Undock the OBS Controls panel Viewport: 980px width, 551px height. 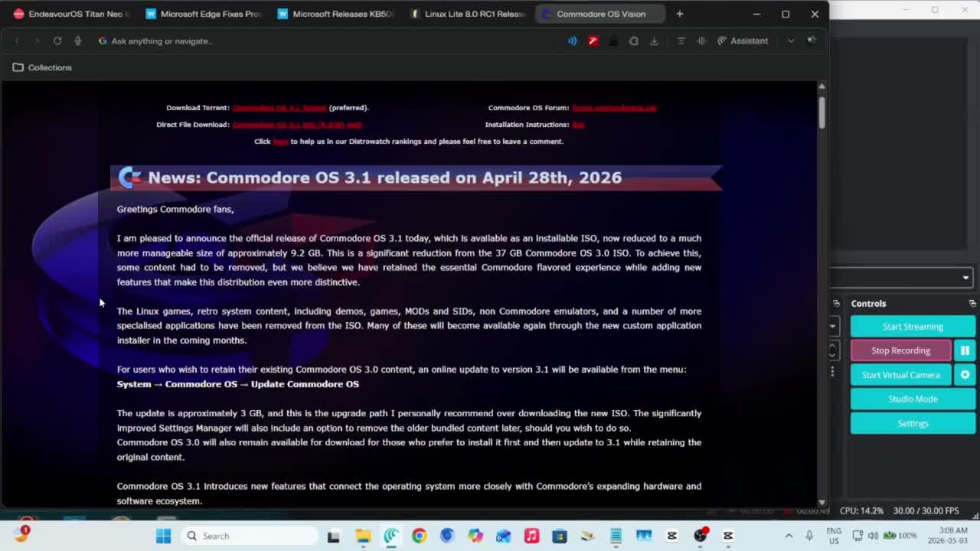click(972, 304)
